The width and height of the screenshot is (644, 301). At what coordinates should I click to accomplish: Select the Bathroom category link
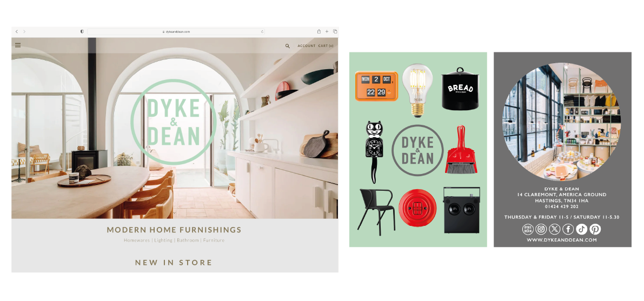pos(188,240)
